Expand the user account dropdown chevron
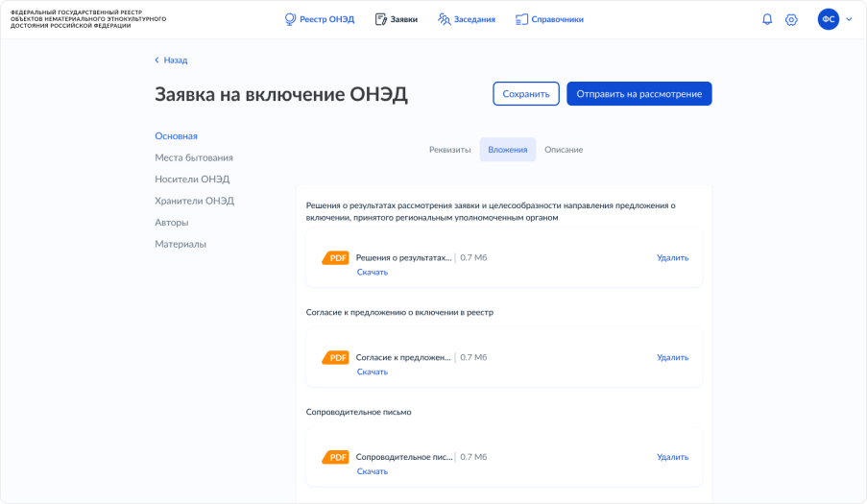The width and height of the screenshot is (867, 504). point(850,19)
